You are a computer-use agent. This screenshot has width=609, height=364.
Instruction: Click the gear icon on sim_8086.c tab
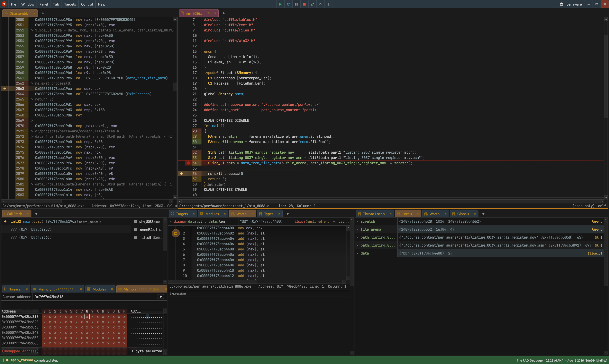tap(208, 13)
